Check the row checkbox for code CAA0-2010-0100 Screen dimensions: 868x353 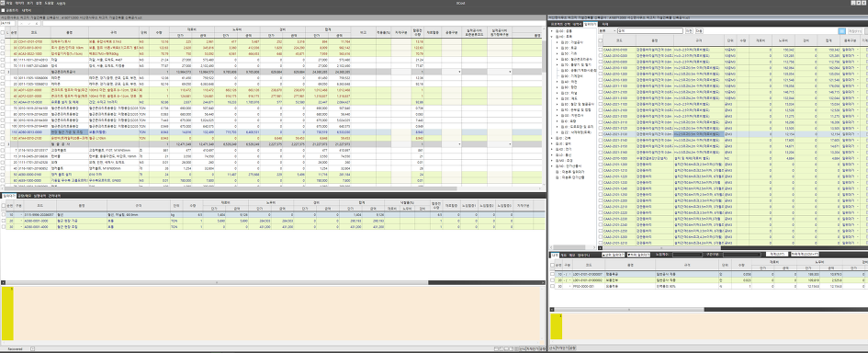(x=601, y=50)
